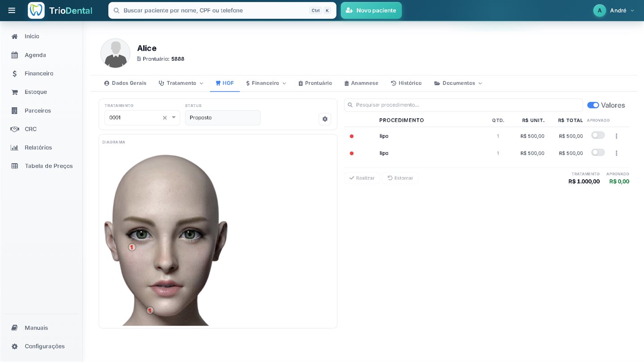
Task: Toggle the Valores switch
Action: click(593, 105)
